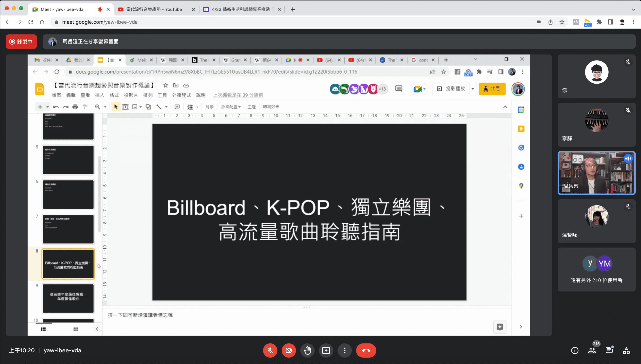The width and height of the screenshot is (641, 364).
Task: Show the participants list (215)
Action: [x=592, y=351]
